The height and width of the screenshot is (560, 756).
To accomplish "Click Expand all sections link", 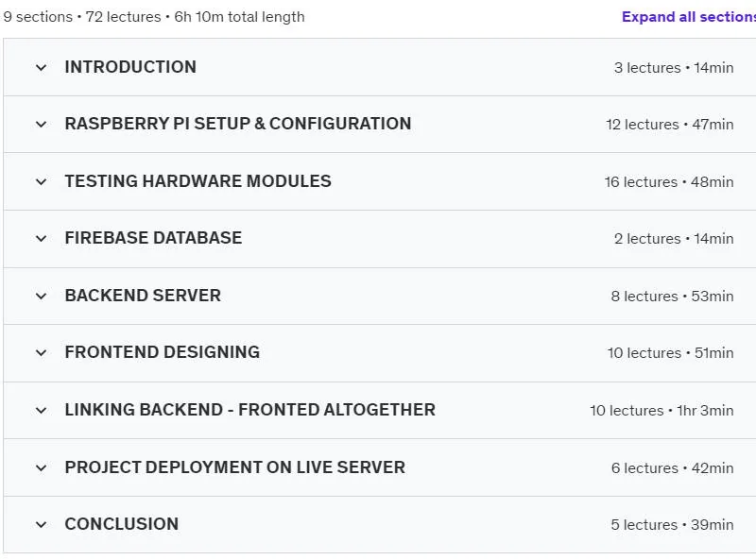I will (x=689, y=17).
